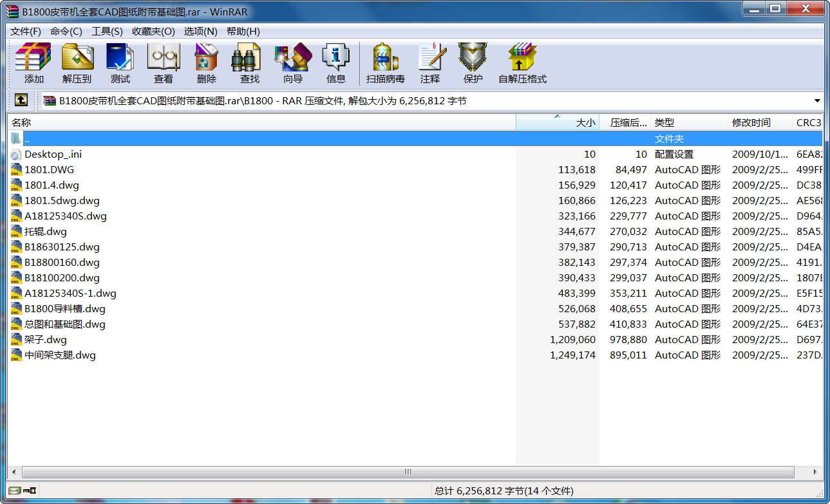Go up one folder level arrow button
Image resolution: width=830 pixels, height=504 pixels.
(21, 100)
